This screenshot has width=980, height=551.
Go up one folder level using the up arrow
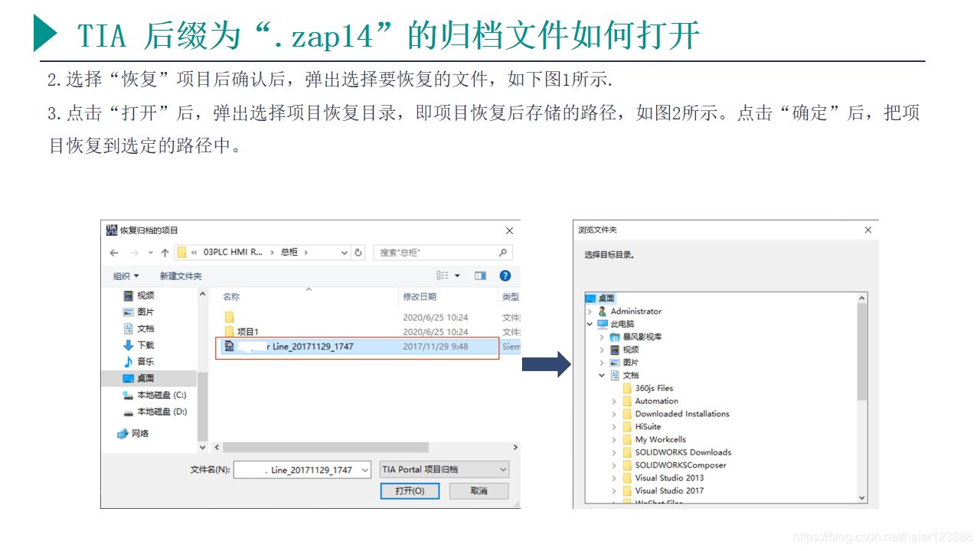[165, 253]
